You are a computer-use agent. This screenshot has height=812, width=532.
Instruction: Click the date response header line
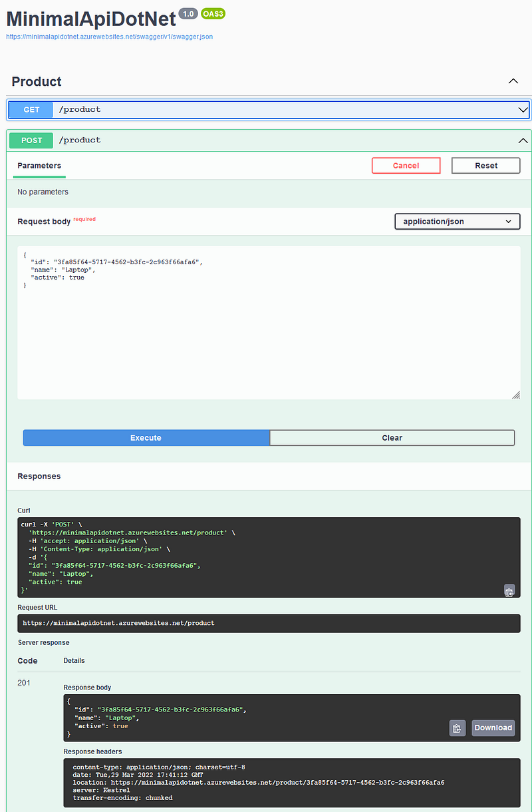click(x=138, y=775)
